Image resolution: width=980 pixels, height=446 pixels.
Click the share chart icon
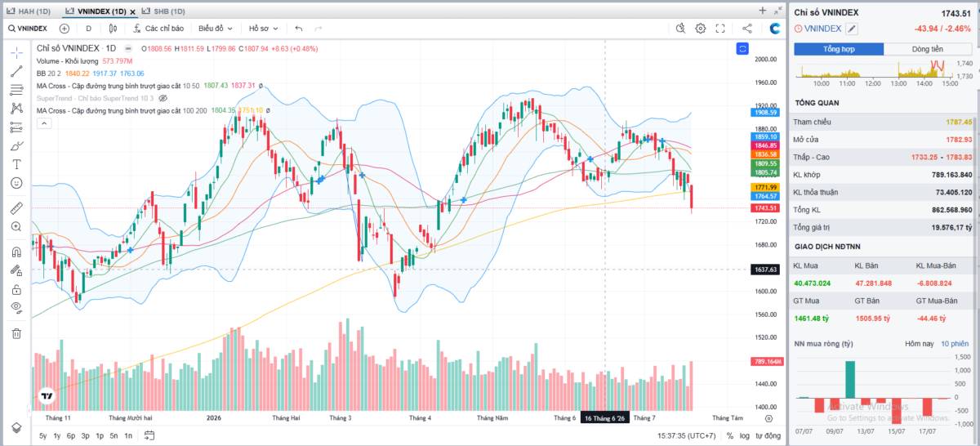click(747, 28)
